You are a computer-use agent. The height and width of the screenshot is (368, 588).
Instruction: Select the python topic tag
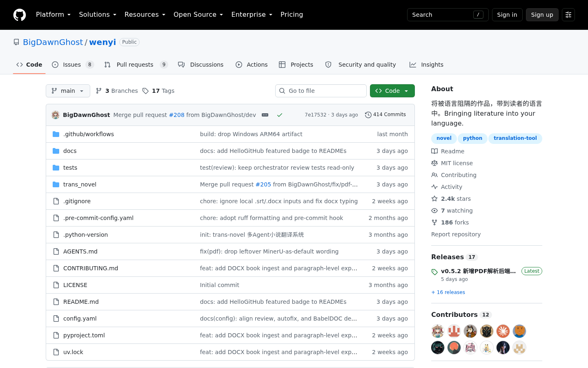472,138
